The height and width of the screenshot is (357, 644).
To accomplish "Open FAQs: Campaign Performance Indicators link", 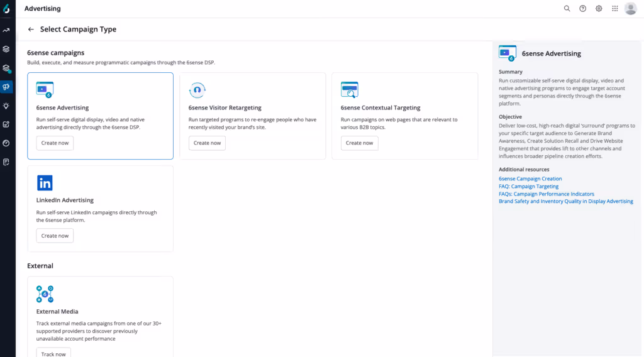I will click(x=547, y=194).
